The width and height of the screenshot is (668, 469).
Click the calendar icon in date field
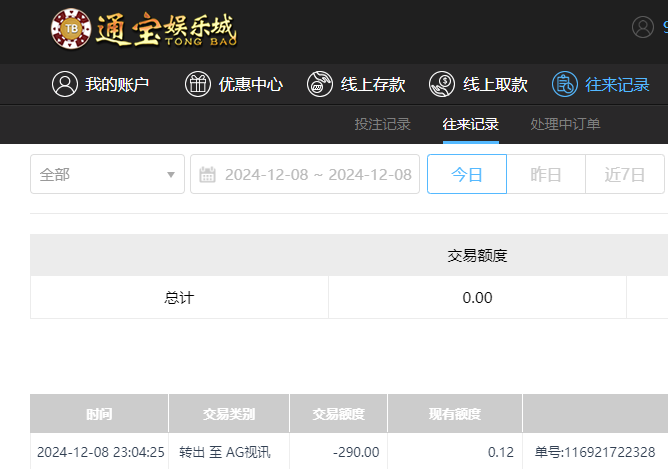point(207,175)
